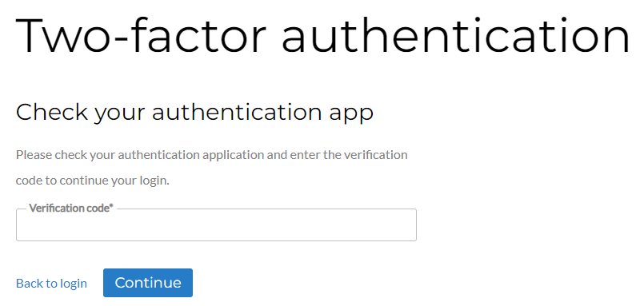
Task: Return to login using the blue text link
Action: pyautogui.click(x=51, y=284)
